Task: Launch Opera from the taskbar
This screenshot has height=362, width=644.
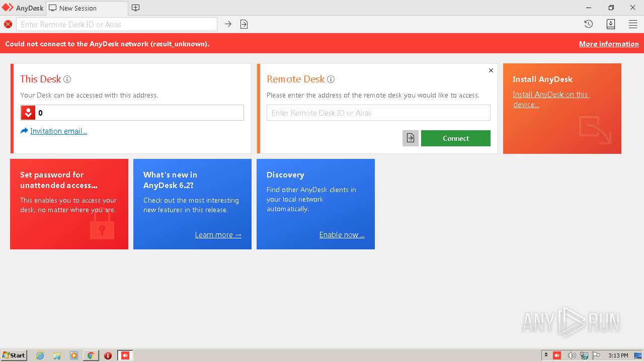Action: click(x=108, y=355)
